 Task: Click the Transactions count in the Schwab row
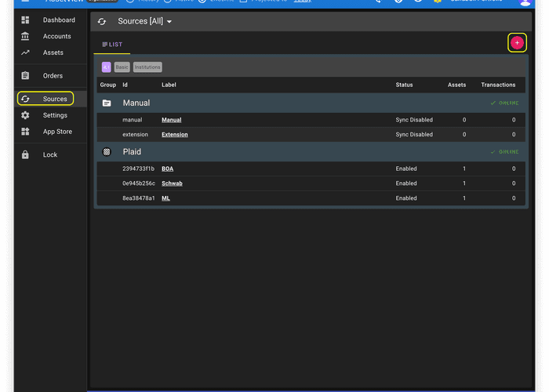click(514, 183)
